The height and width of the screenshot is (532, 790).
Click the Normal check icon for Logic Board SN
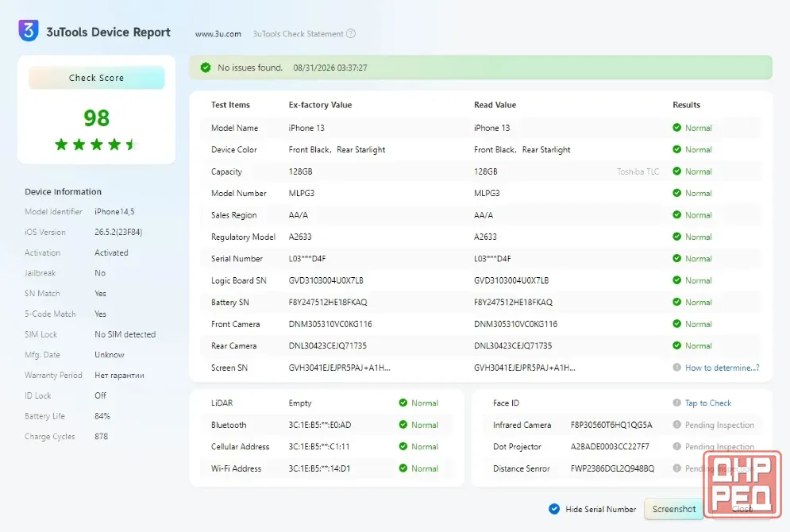click(x=676, y=280)
